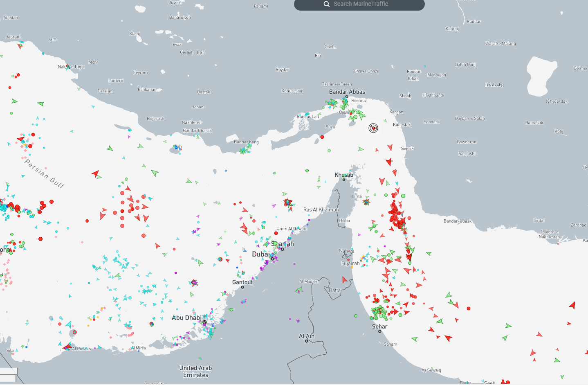
Task: Select the cyan dot marker above Manoujan
Action: coord(425,66)
